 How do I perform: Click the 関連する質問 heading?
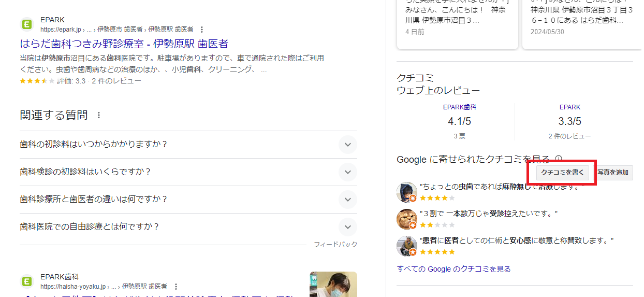(54, 115)
